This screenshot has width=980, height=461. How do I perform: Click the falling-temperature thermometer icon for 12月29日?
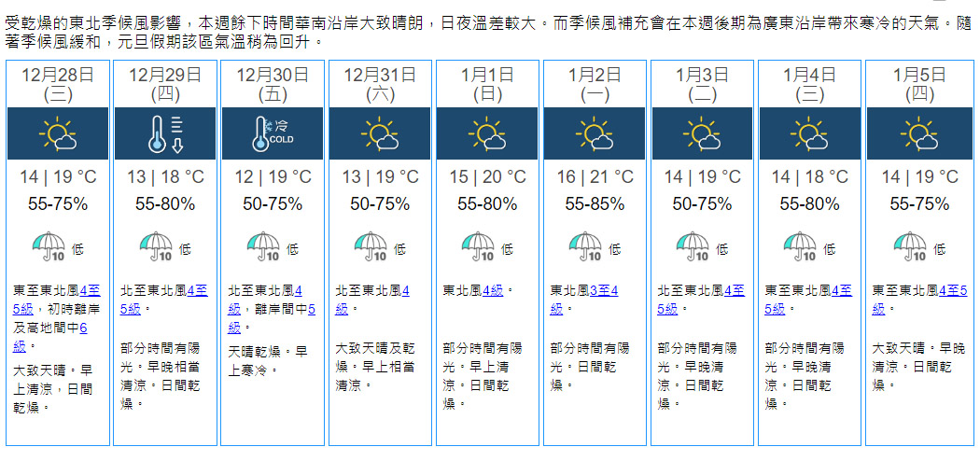(x=165, y=134)
